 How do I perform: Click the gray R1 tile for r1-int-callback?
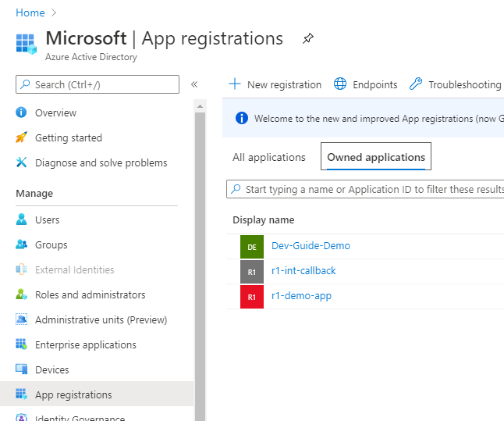[x=252, y=272]
